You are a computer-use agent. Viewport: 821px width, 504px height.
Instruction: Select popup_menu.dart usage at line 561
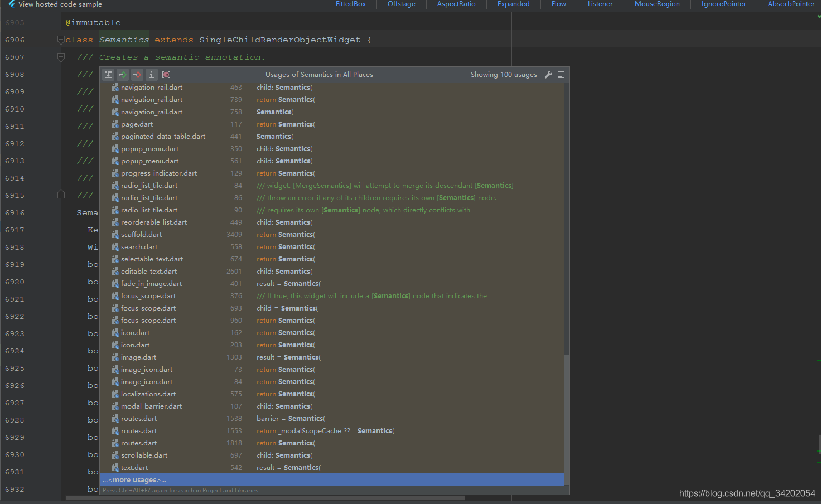click(x=332, y=161)
